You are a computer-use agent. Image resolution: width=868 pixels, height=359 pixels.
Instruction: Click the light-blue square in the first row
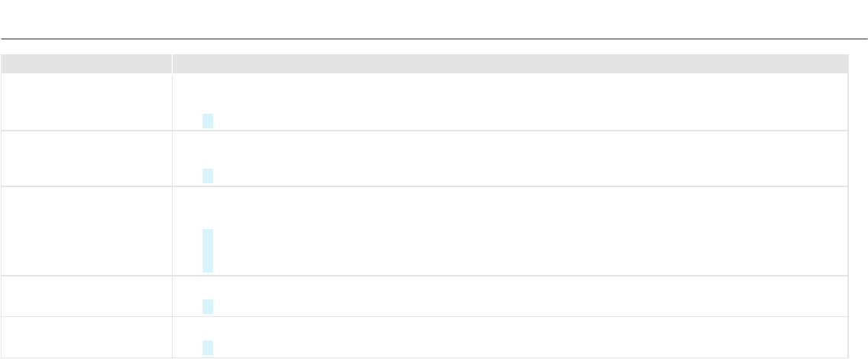[x=208, y=121]
